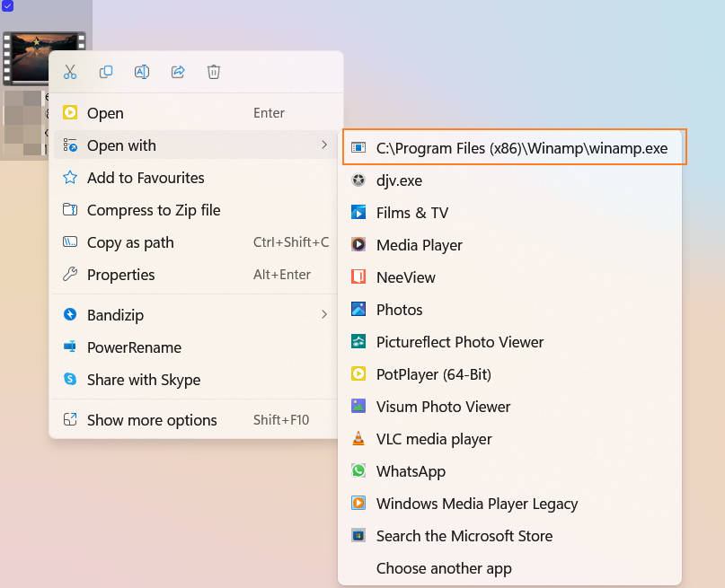
Task: Click the djv.exe film reel icon
Action: click(358, 180)
